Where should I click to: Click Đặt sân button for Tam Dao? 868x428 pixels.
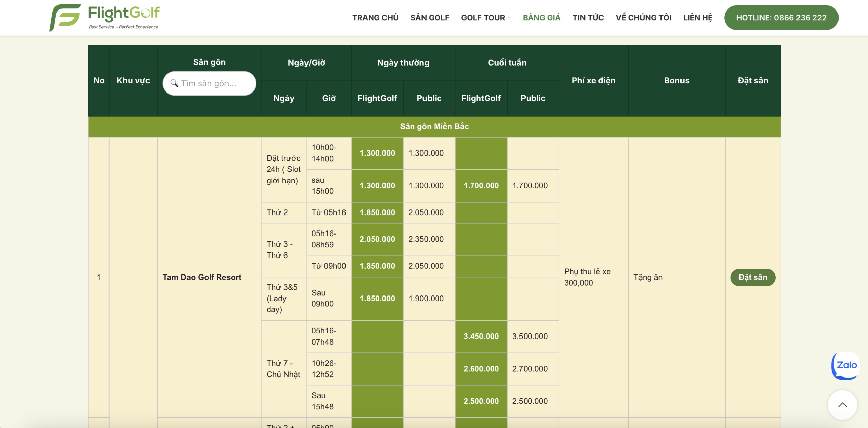click(753, 277)
